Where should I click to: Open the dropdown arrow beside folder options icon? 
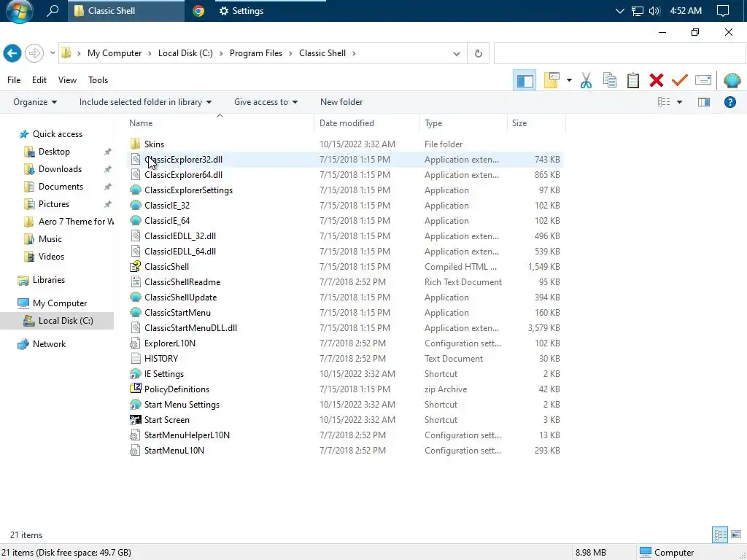click(x=569, y=80)
